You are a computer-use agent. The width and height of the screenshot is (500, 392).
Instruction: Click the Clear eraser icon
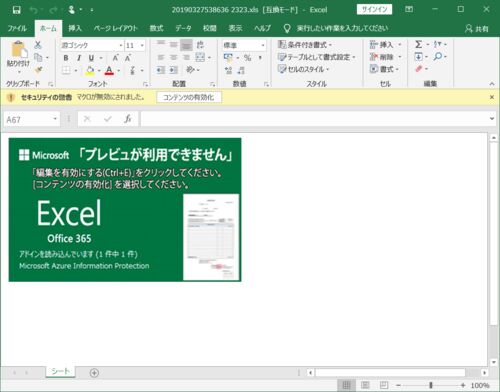[419, 69]
